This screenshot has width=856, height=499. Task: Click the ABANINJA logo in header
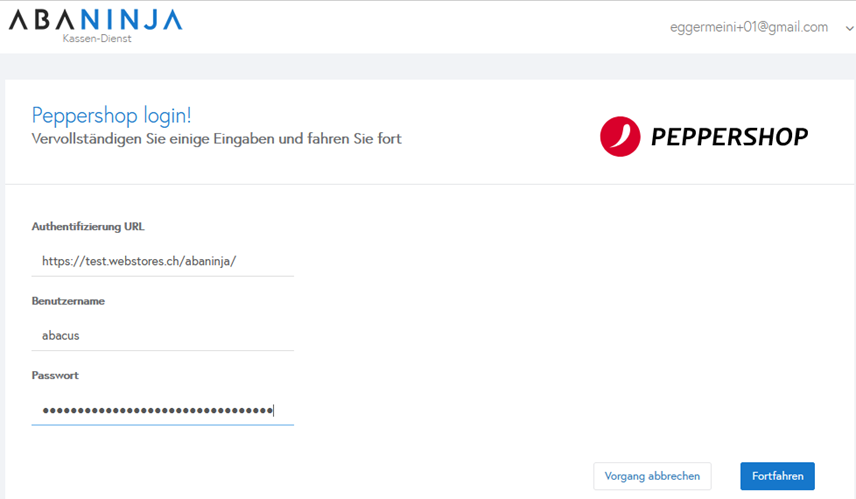[x=95, y=19]
